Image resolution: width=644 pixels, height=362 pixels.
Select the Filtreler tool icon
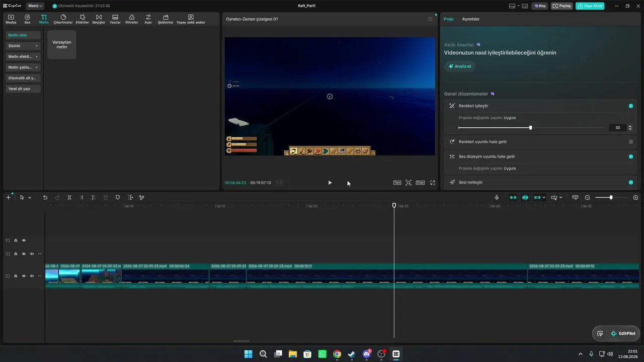click(132, 19)
